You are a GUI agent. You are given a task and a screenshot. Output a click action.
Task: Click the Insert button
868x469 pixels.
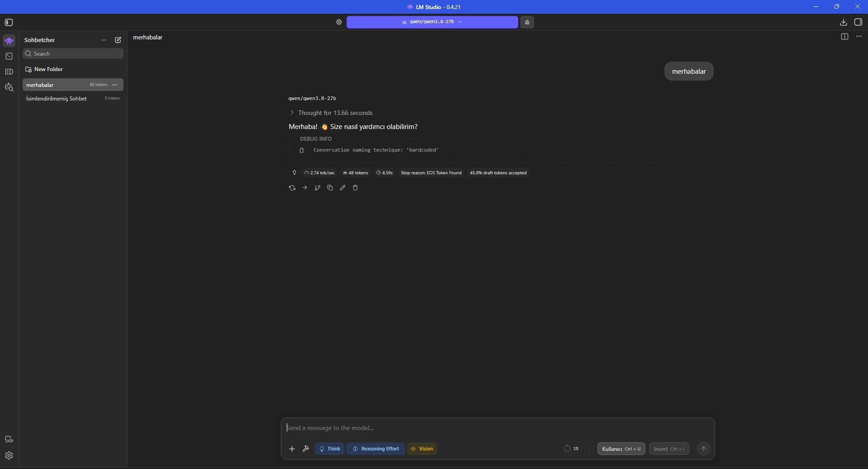pyautogui.click(x=669, y=449)
